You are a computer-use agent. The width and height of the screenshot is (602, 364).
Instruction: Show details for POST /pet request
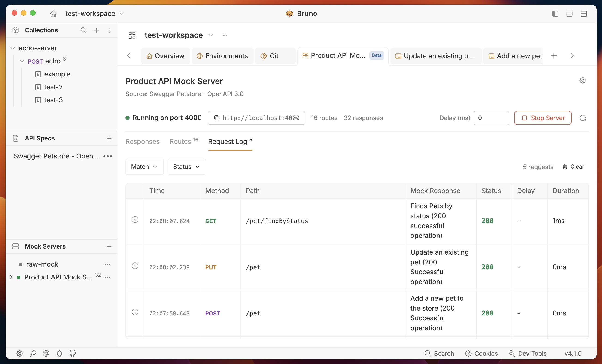(x=135, y=312)
